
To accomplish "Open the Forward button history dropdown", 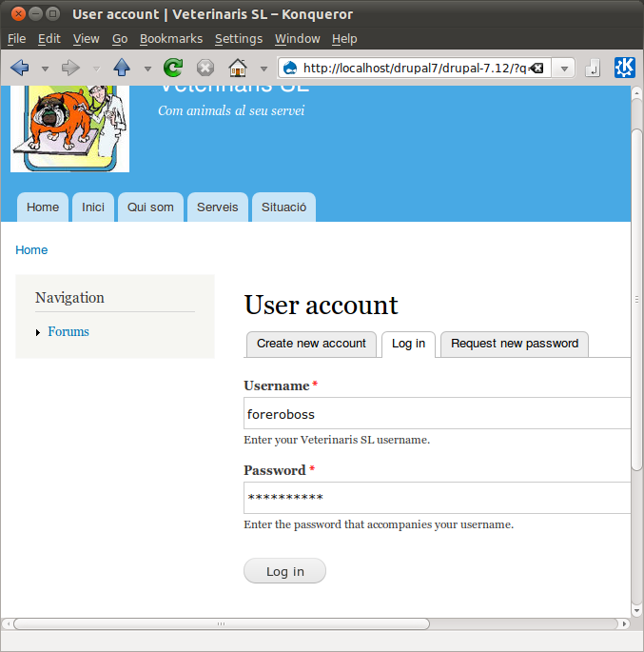I will 96,69.
